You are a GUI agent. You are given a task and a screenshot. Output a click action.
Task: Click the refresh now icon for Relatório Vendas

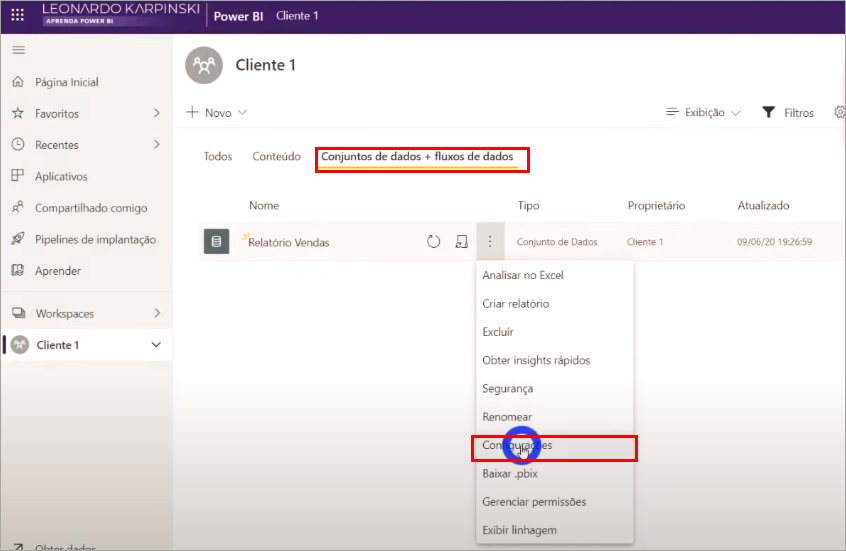(433, 241)
